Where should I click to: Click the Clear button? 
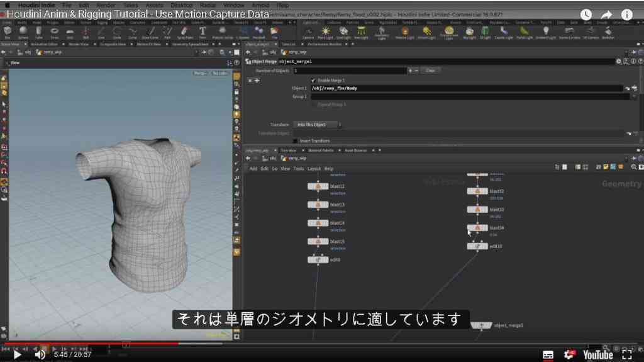click(x=430, y=71)
